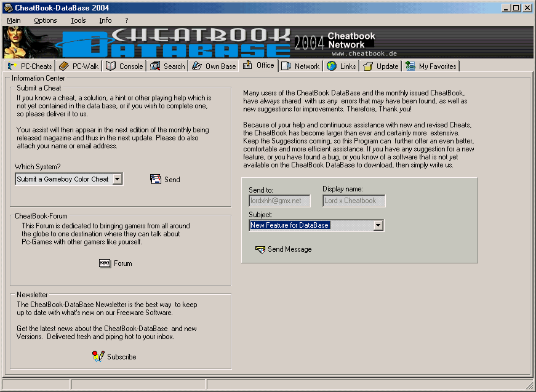
Task: Open the Tools menu
Action: click(78, 20)
